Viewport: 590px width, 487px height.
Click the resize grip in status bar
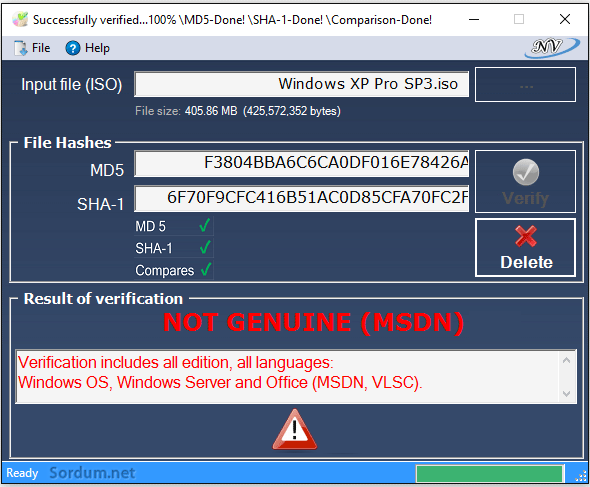[581, 477]
